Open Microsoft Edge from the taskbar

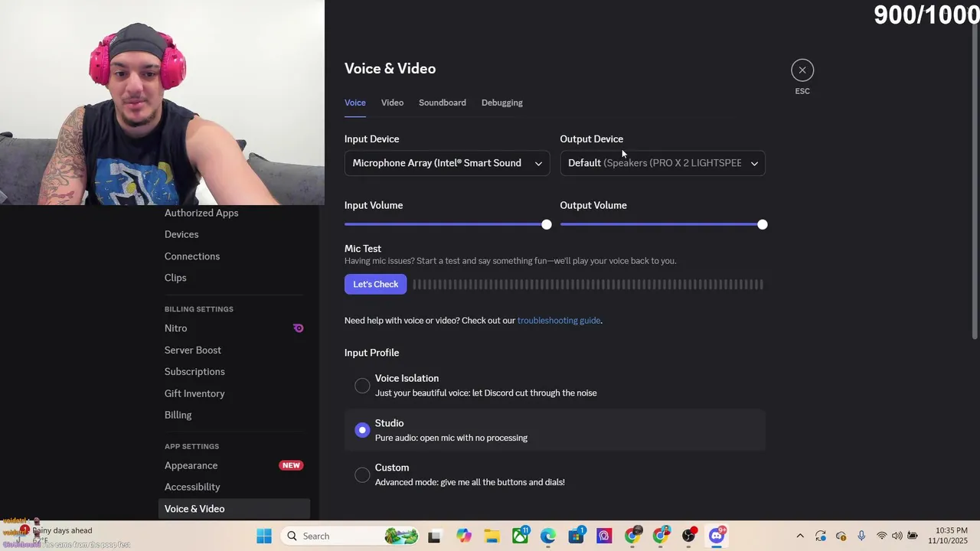pos(548,536)
